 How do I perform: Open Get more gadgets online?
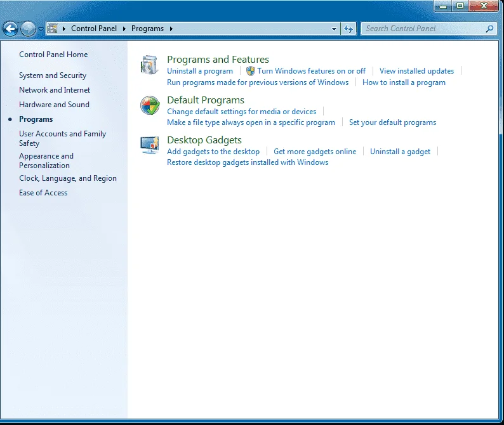pos(315,152)
